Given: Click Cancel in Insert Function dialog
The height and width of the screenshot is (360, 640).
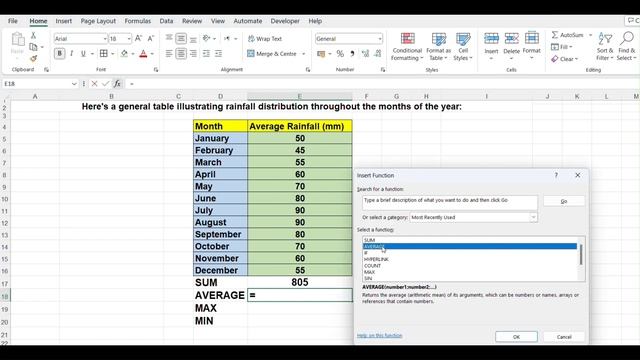Looking at the screenshot, I should pos(564,337).
